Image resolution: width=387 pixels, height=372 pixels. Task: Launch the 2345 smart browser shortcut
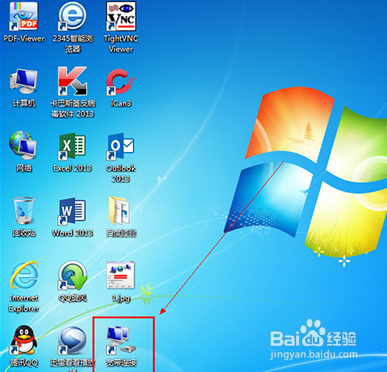(x=72, y=27)
